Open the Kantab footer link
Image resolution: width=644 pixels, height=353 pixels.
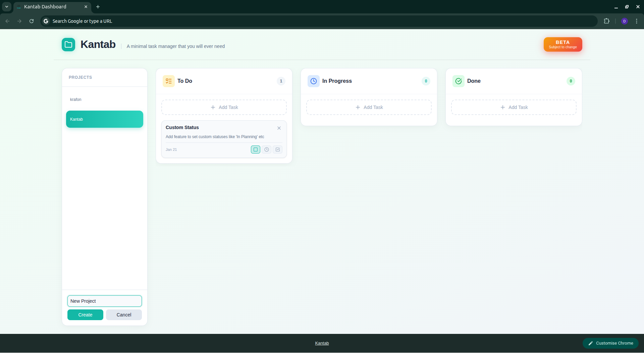(322, 343)
